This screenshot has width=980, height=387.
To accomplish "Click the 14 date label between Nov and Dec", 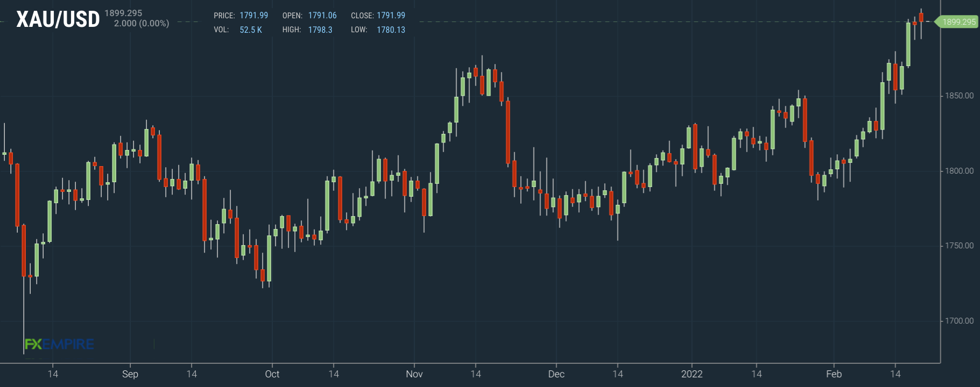I will point(475,374).
